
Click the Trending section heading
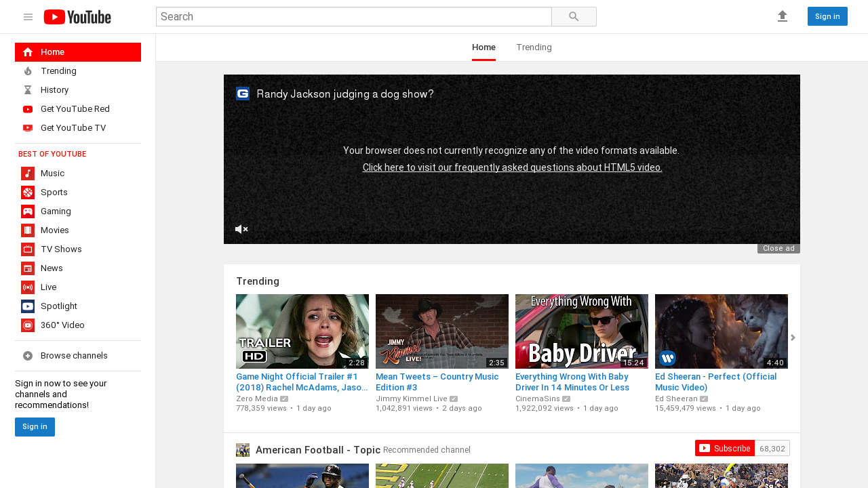[258, 281]
